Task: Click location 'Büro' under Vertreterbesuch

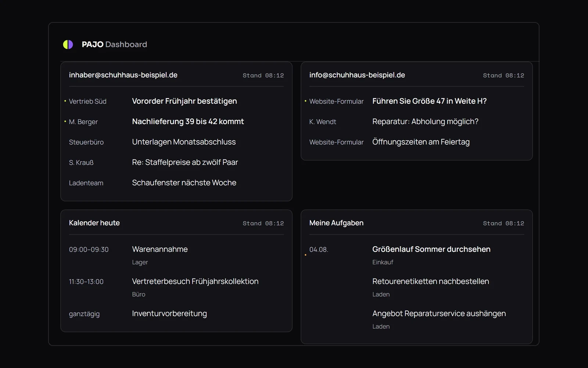Action: pos(139,294)
